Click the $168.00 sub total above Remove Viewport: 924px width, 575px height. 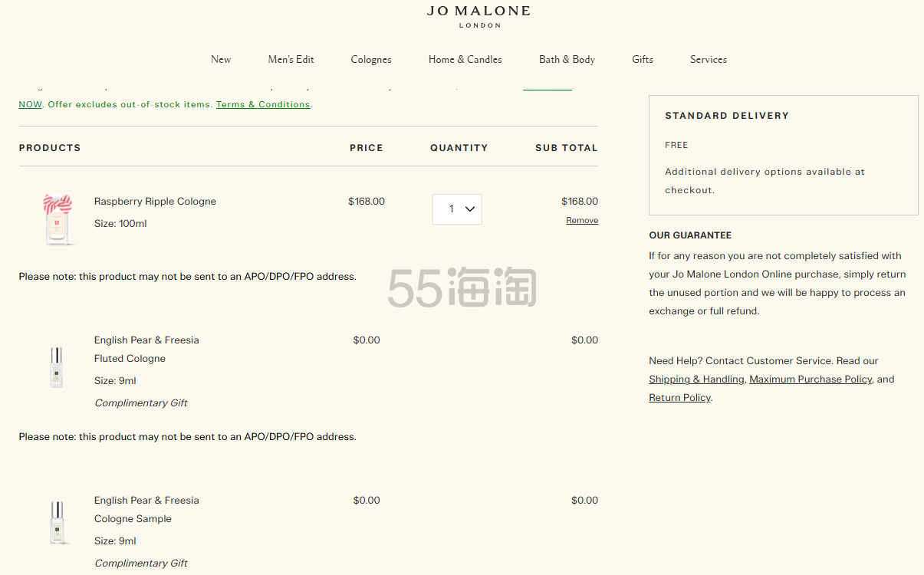(580, 202)
